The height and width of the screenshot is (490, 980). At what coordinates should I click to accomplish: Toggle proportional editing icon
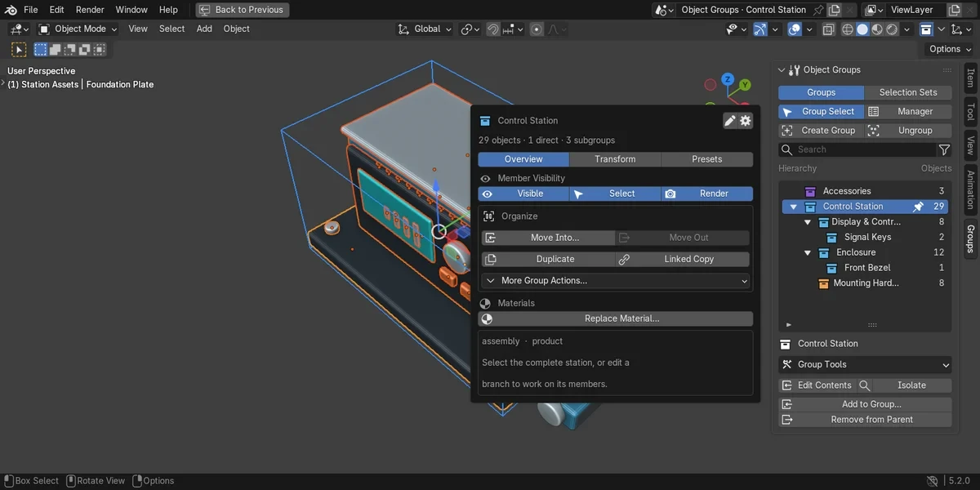pyautogui.click(x=537, y=29)
